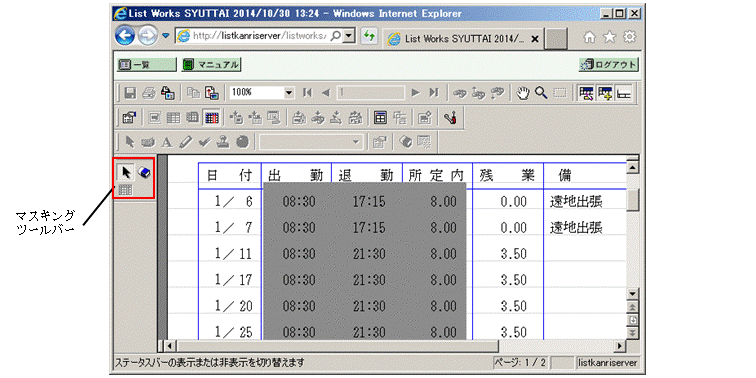Click the browser back button
This screenshot has height=378, width=756.
(x=124, y=36)
